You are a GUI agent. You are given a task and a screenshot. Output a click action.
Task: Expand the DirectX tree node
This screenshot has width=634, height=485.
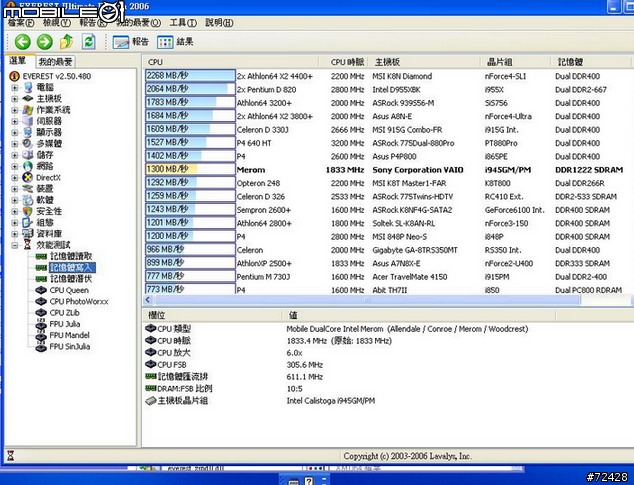tap(15, 178)
